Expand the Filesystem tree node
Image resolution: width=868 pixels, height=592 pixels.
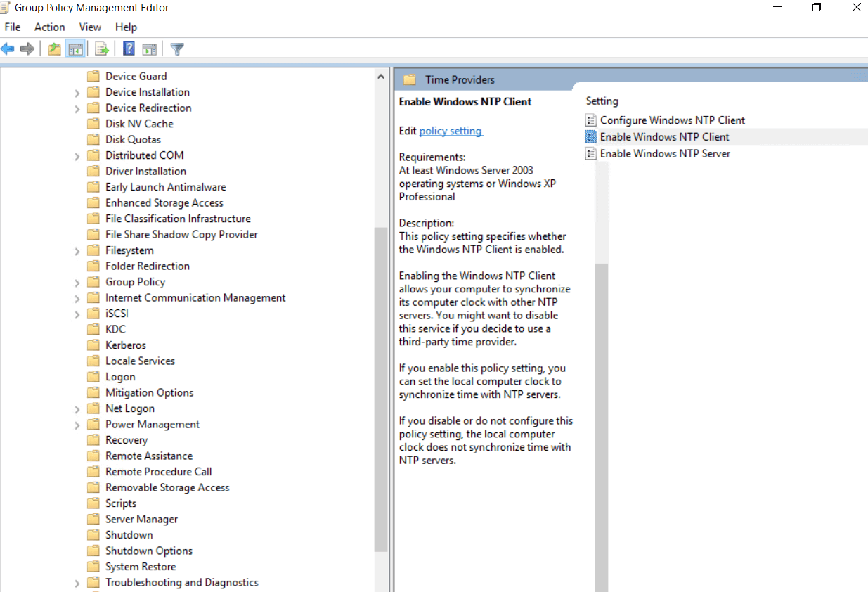[x=77, y=251]
